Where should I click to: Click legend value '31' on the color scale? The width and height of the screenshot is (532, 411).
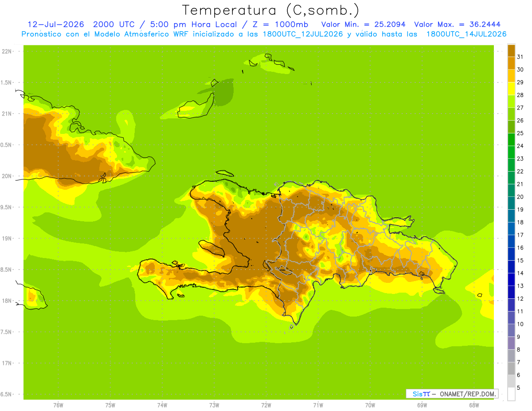(x=520, y=57)
